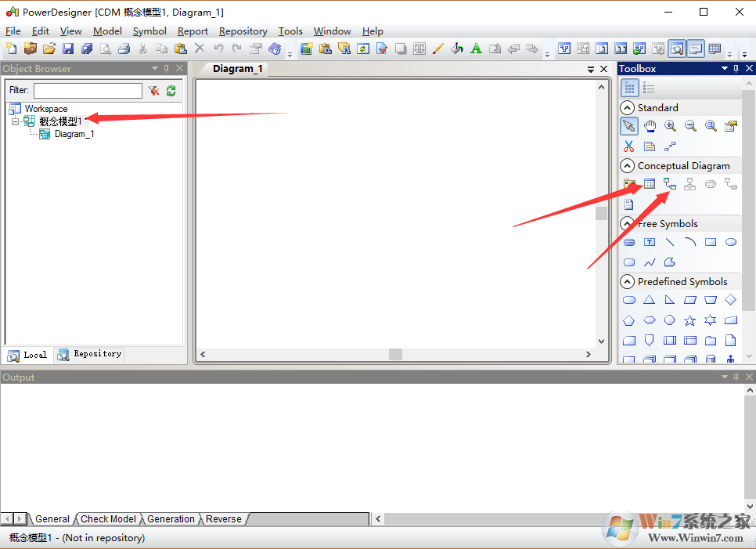Screen dimensions: 756x549
Task: Select the Zoom In tool in toolbox
Action: pyautogui.click(x=670, y=126)
